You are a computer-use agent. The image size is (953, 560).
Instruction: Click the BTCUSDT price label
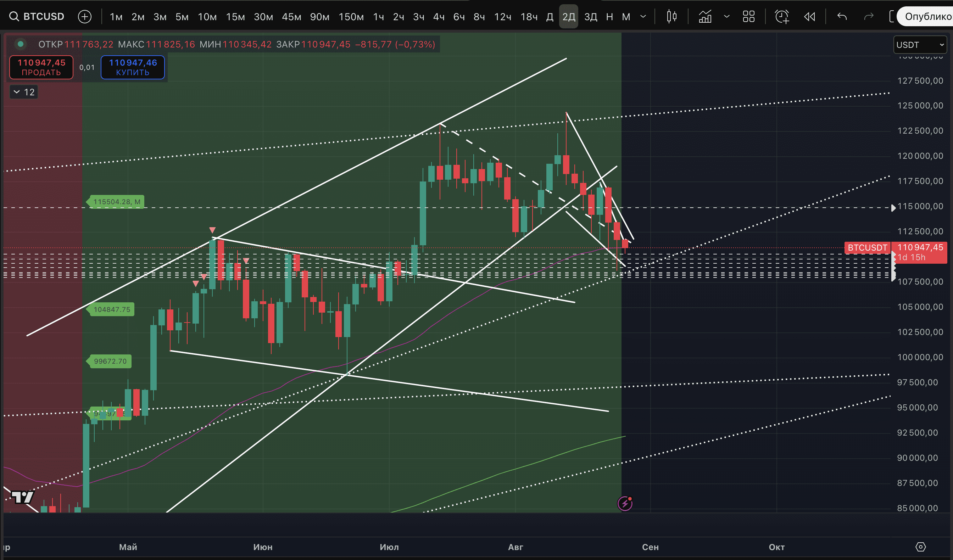(x=867, y=248)
